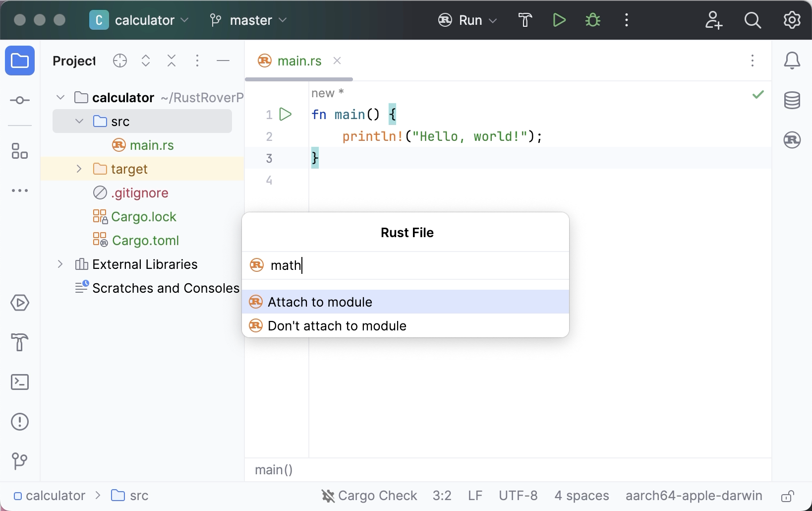
Task: Click the 3:2 line column indicator
Action: (442, 496)
